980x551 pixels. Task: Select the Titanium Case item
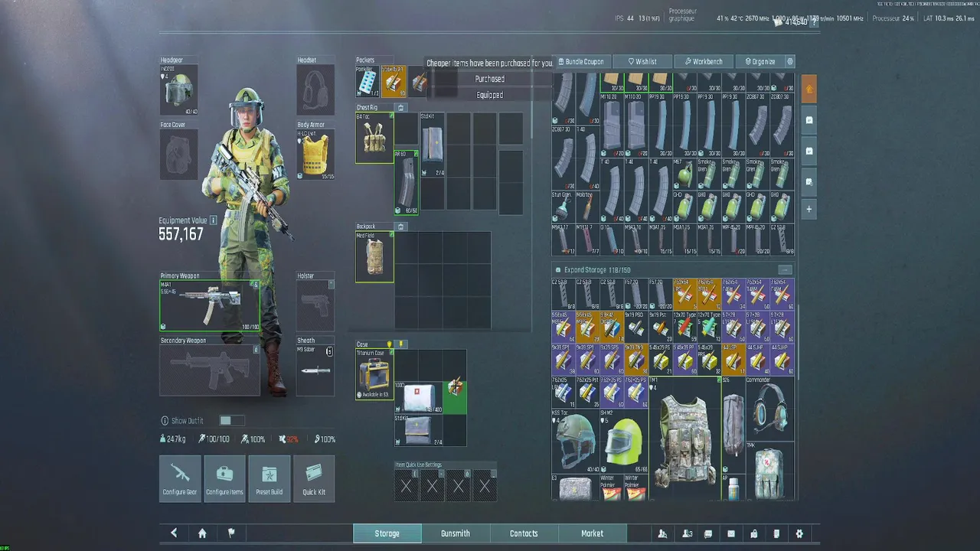(374, 375)
